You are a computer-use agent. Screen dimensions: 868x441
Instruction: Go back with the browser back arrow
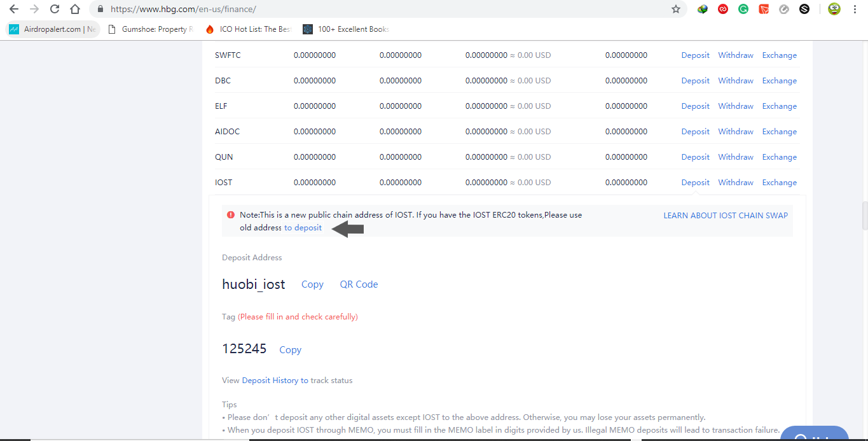tap(14, 9)
